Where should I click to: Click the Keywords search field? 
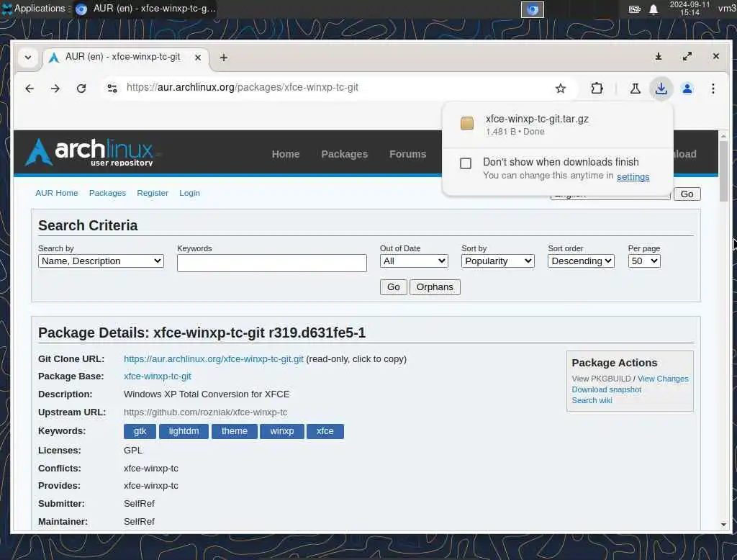pos(271,263)
